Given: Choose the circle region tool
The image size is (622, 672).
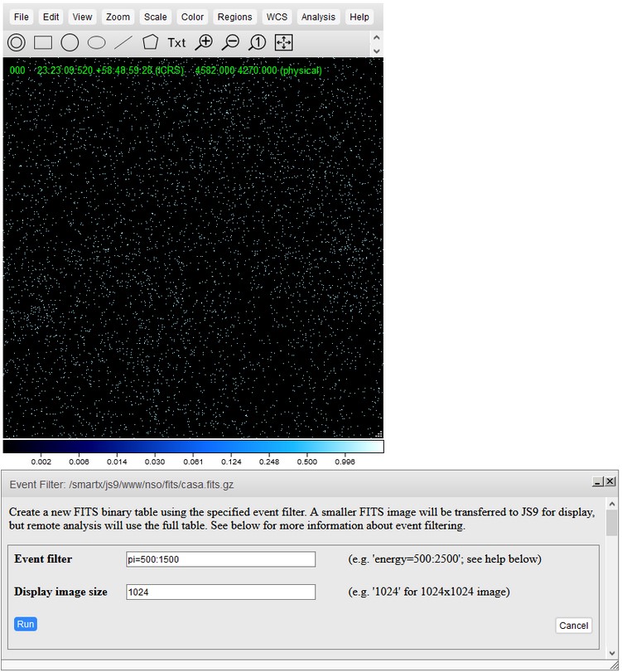Looking at the screenshot, I should (70, 42).
